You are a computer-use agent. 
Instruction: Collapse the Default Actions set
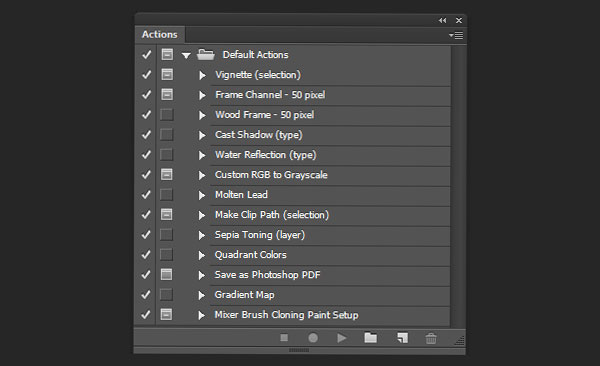(x=186, y=56)
